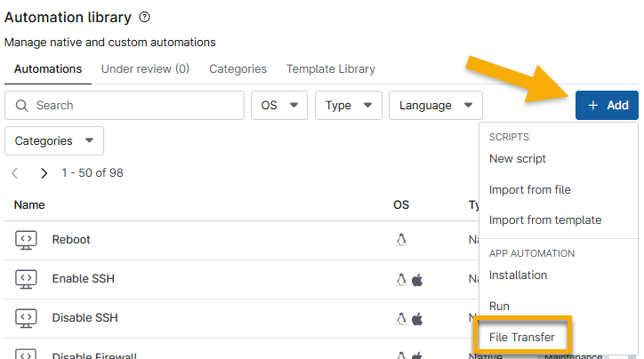Switch to the Template Library tab
The height and width of the screenshot is (359, 644).
coord(331,69)
